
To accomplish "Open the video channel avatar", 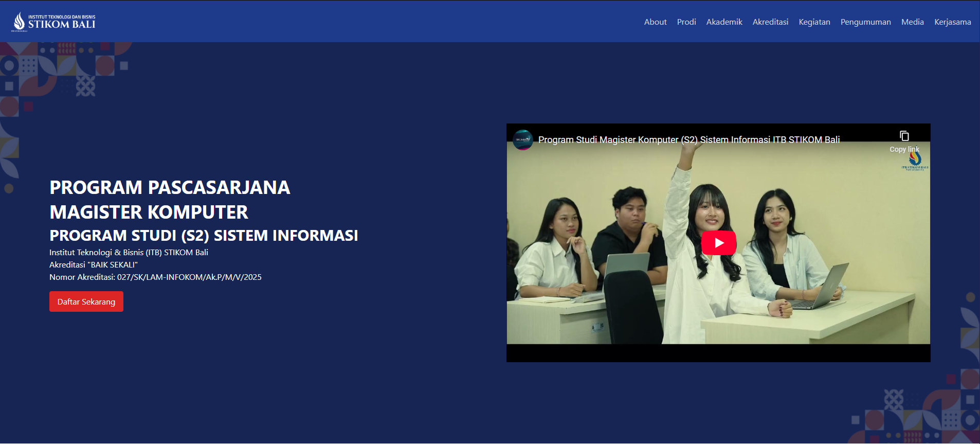I will point(523,139).
